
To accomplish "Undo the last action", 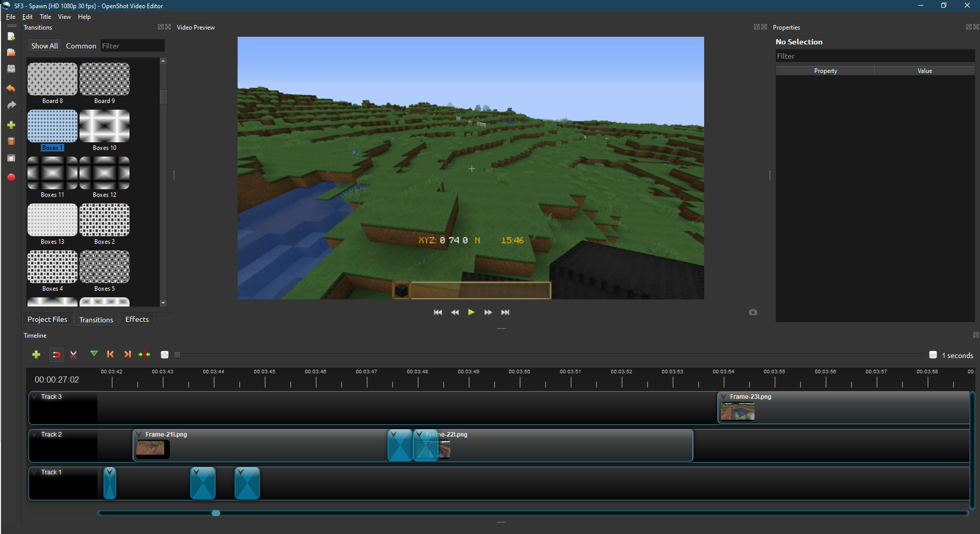I will tap(11, 88).
